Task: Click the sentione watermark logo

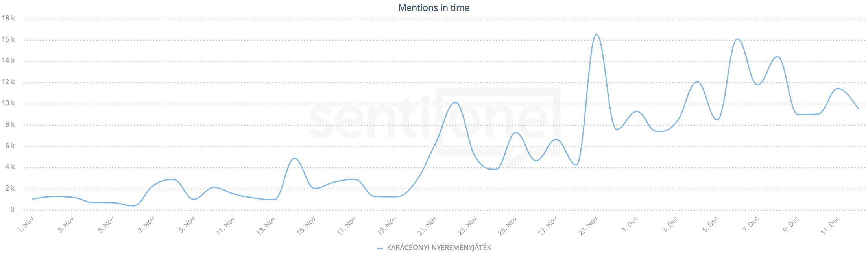Action: point(434,121)
